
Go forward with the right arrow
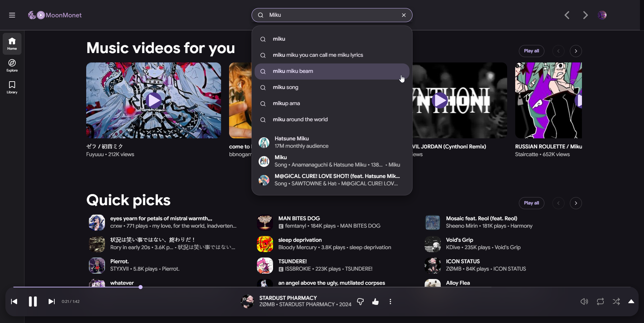585,15
